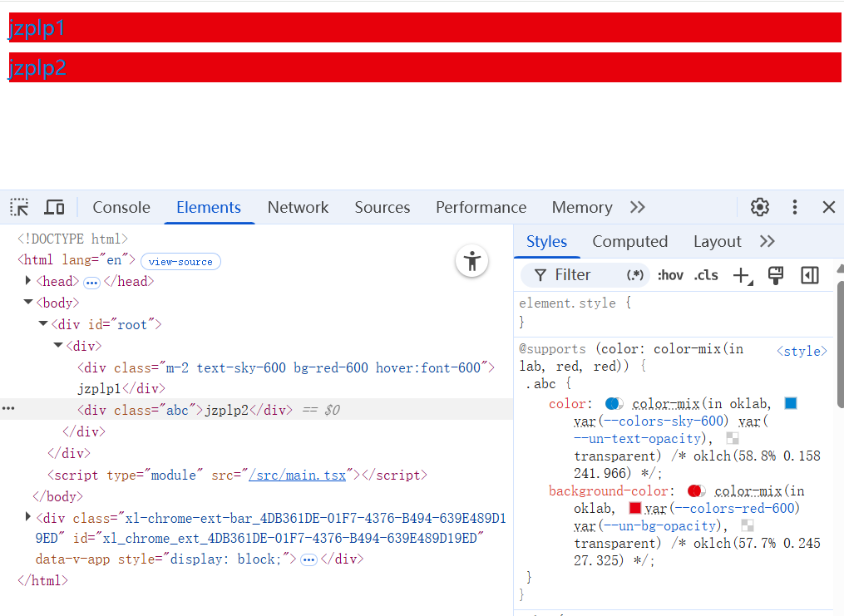Screen dimensions: 844x616
Task: Activate the inspect element picker icon
Action: [19, 207]
